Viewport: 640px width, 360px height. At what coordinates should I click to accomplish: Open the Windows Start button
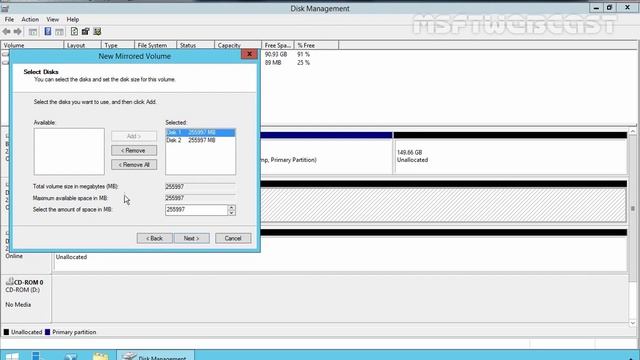[12, 356]
